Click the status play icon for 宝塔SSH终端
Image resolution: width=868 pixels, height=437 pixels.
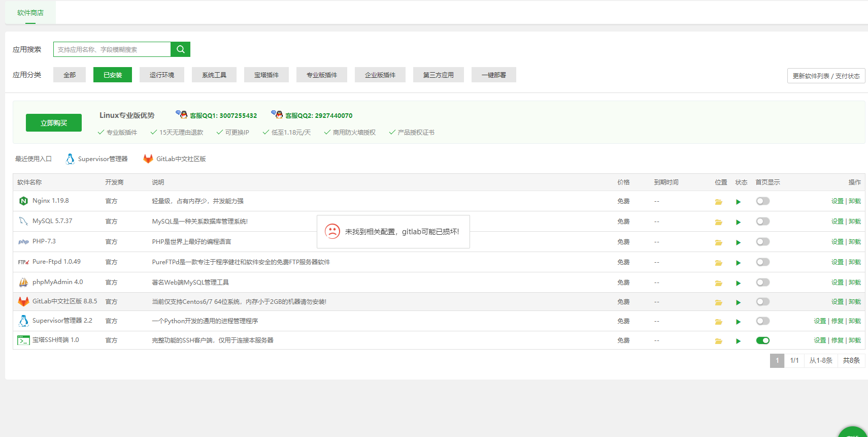[x=738, y=341]
